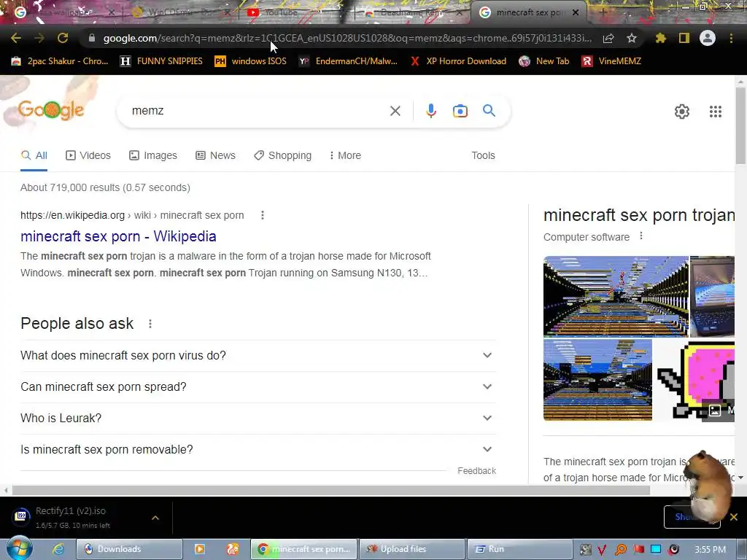The width and height of the screenshot is (747, 560).
Task: Open the Windows Start menu
Action: (x=19, y=549)
